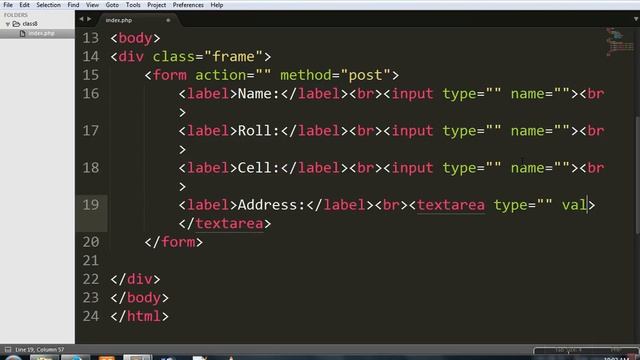Click the closing </textarea> tag

point(225,224)
